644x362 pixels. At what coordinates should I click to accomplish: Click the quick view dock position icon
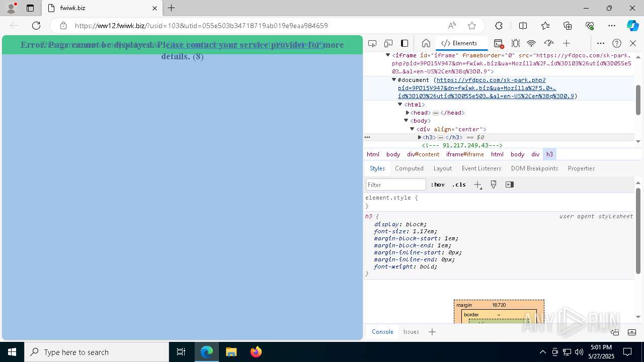point(615,332)
